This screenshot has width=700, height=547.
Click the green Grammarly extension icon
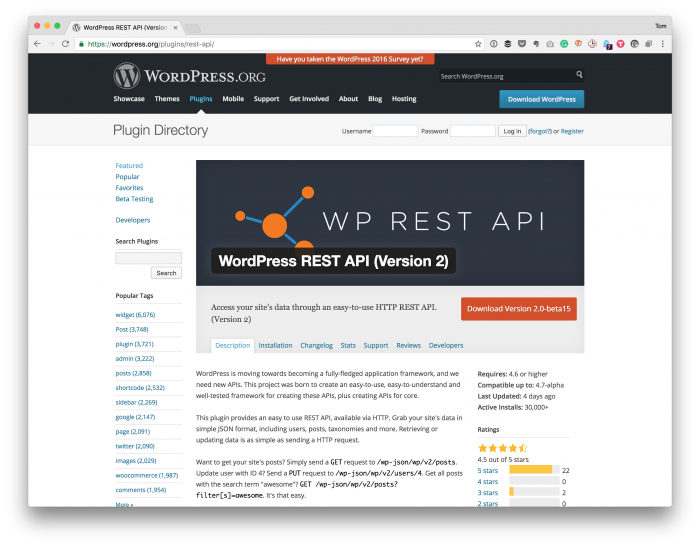click(x=564, y=44)
